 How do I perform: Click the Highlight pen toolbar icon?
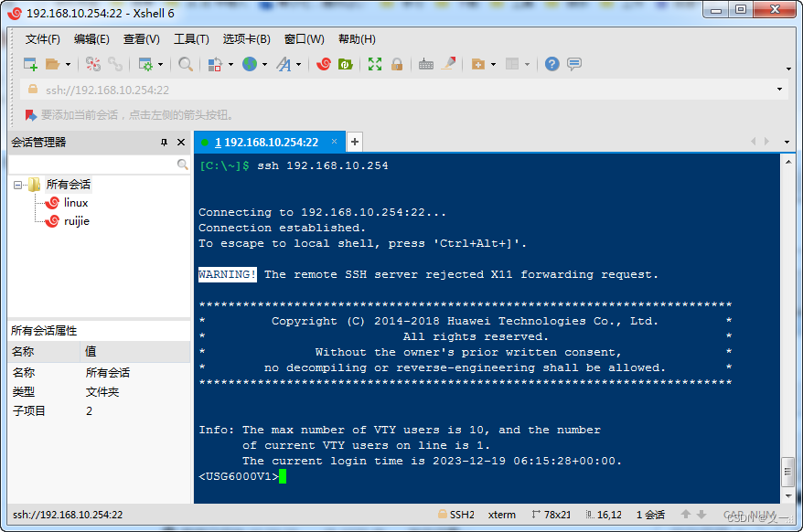pos(449,64)
